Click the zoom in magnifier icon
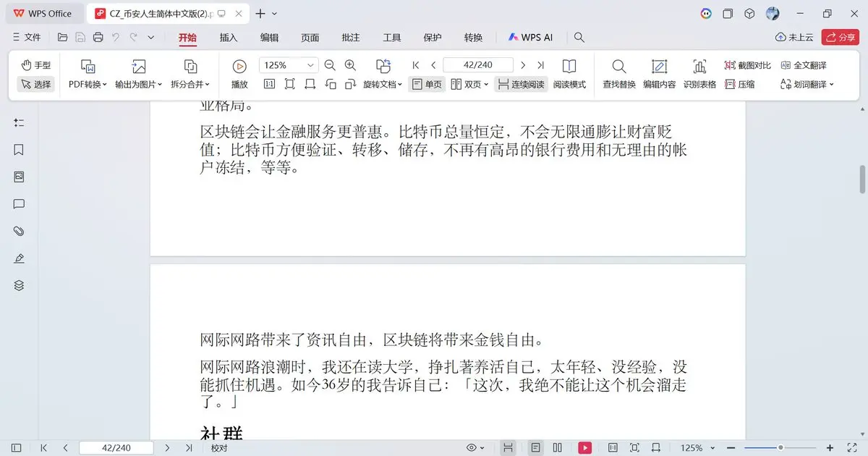The height and width of the screenshot is (456, 868). coord(351,65)
